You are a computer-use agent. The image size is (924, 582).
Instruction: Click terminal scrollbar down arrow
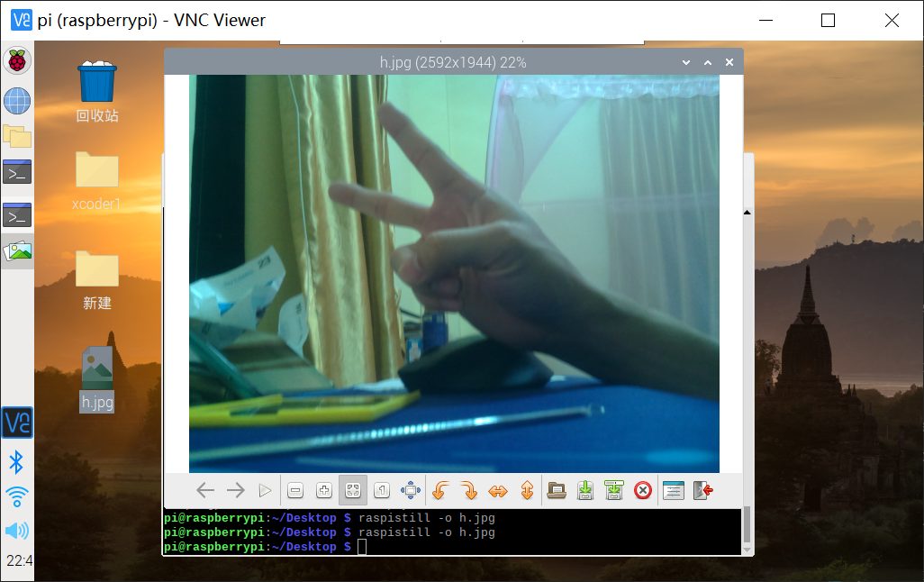(x=747, y=550)
